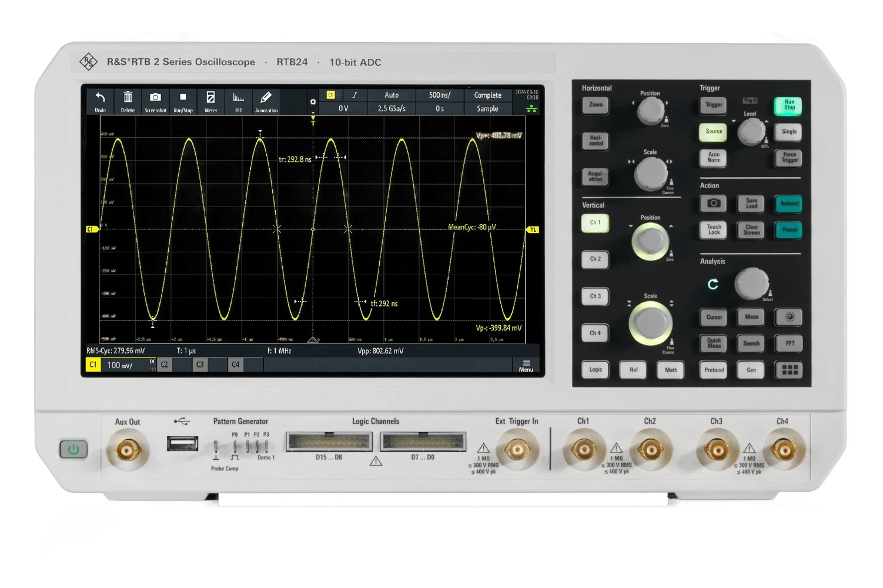Toggle the Ch 1 button in Vertical
The height and width of the screenshot is (588, 883).
point(595,223)
